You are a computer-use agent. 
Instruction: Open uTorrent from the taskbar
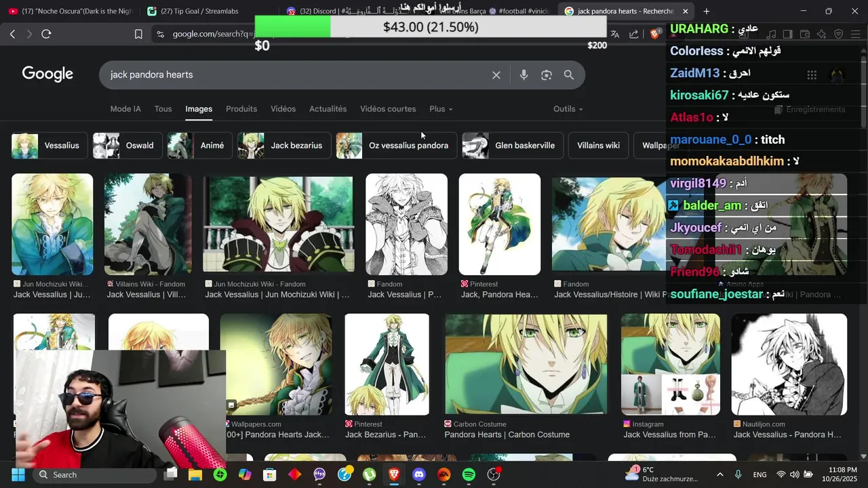pyautogui.click(x=369, y=474)
